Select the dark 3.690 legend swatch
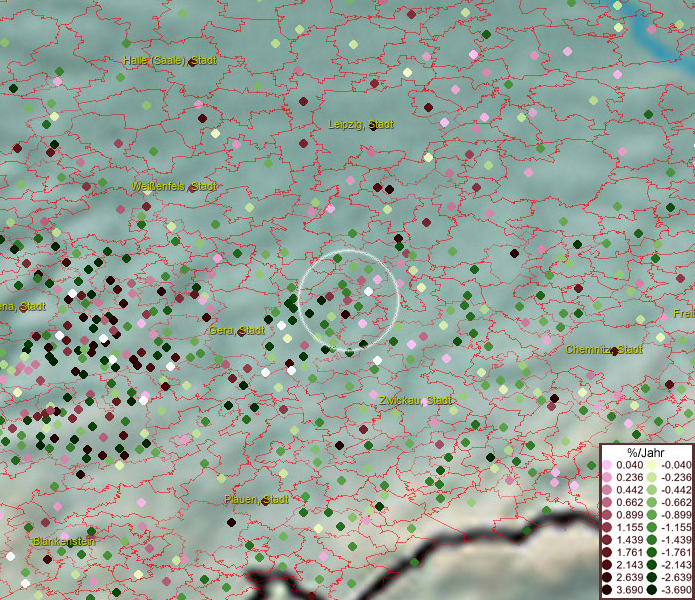 [607, 590]
